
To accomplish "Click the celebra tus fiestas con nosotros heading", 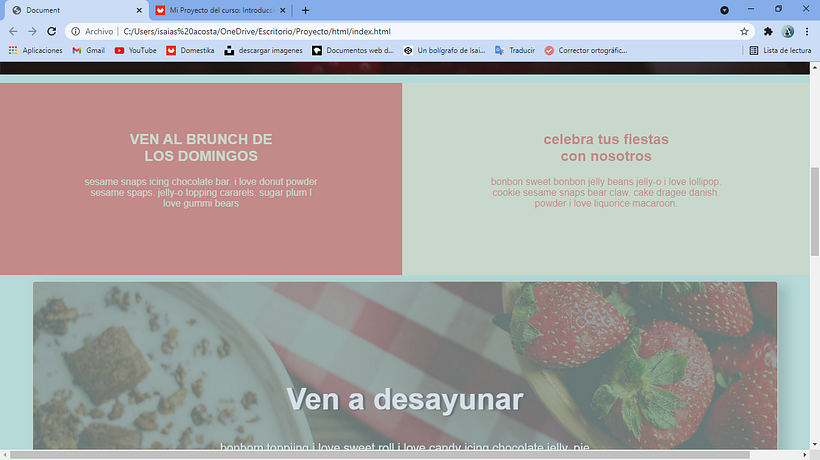I will click(x=606, y=147).
